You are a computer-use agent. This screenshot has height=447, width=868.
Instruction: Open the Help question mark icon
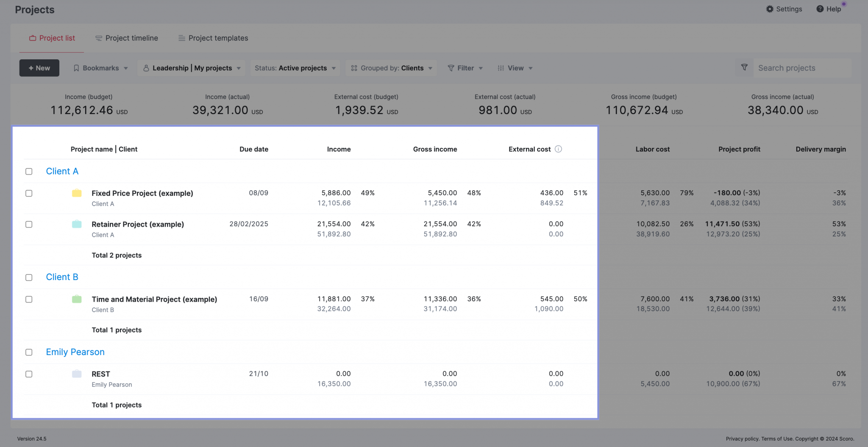[820, 9]
